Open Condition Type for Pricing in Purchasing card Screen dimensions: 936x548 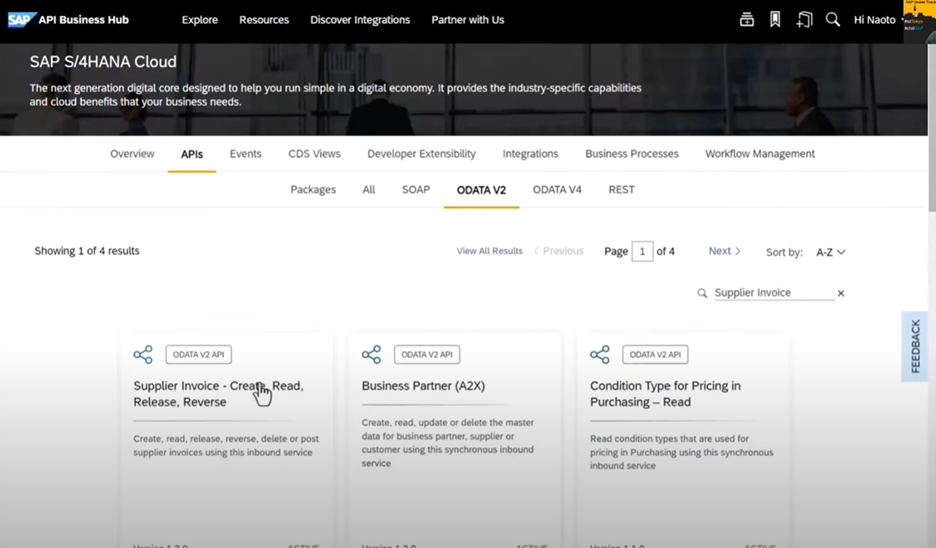pyautogui.click(x=666, y=394)
